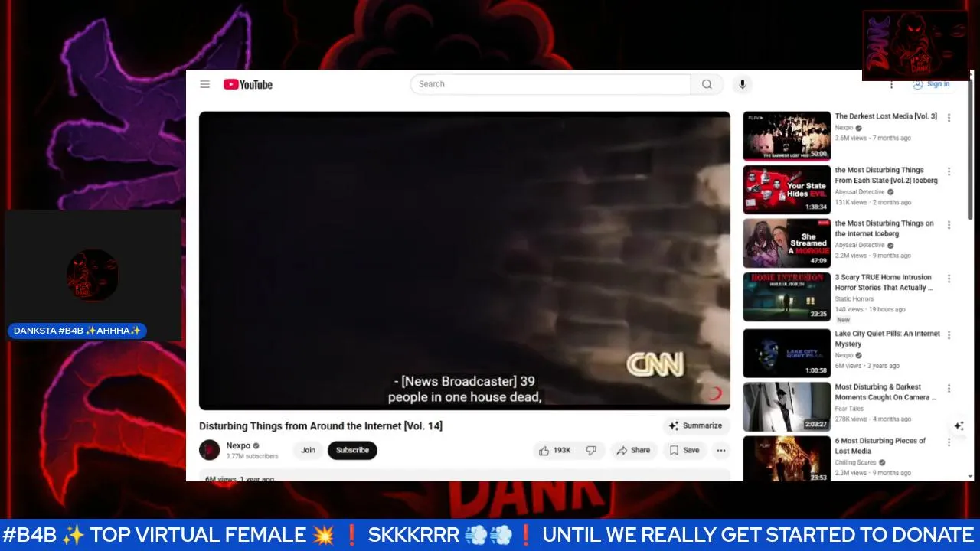Click Static Horrors channel name

[854, 299]
